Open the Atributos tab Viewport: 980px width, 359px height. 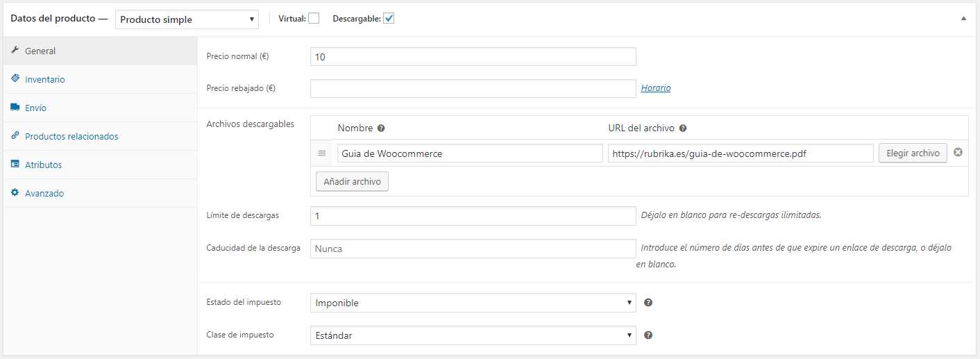click(101, 165)
